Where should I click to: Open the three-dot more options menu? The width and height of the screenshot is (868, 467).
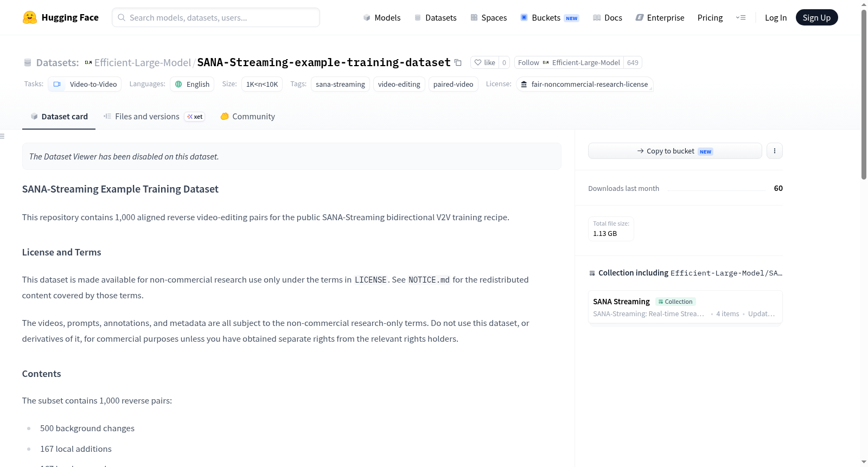click(775, 151)
